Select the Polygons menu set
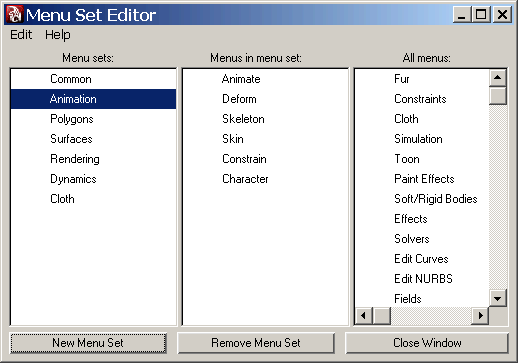Image resolution: width=518 pixels, height=363 pixels. coord(93,119)
